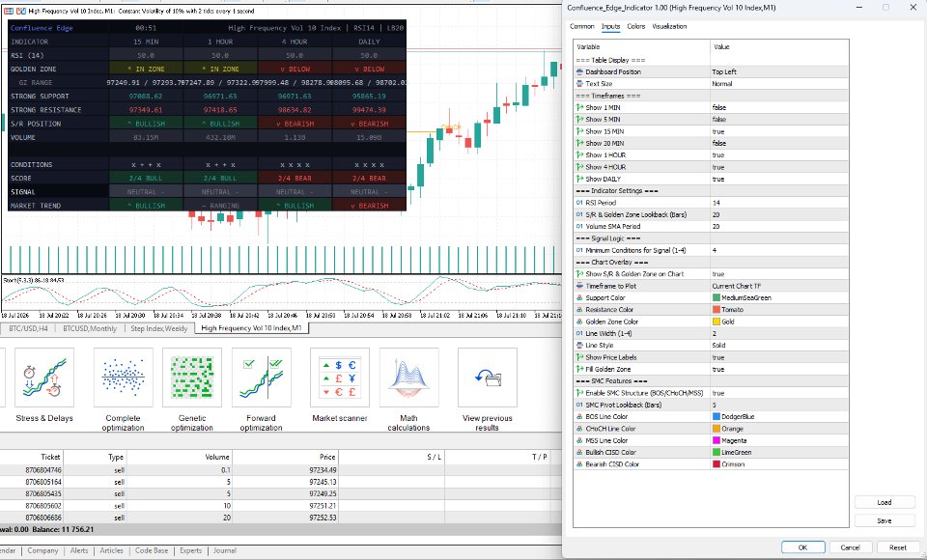Open Timeframe to Plot Current Chart TF dropdown
Image resolution: width=927 pixels, height=560 pixels.
[x=779, y=286]
